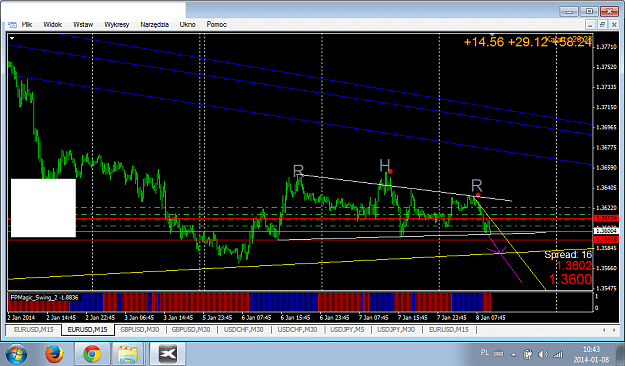
Task: Click the white 1.36004 current price tag
Action: click(x=606, y=231)
